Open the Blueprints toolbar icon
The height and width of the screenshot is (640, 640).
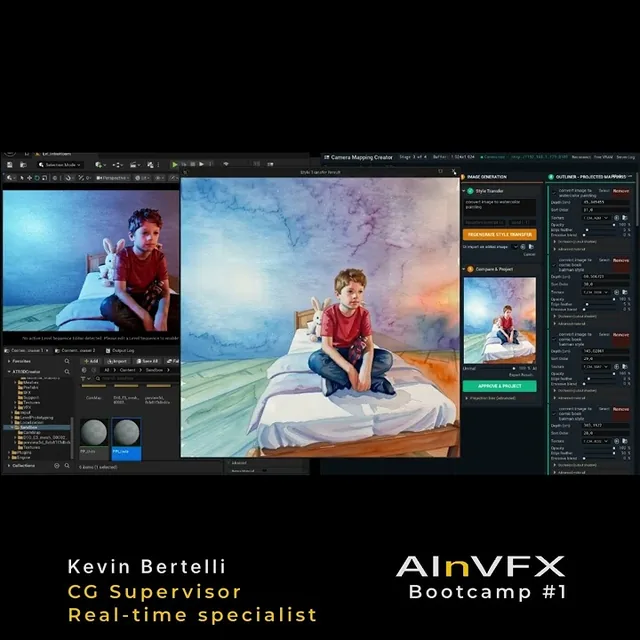click(x=117, y=164)
